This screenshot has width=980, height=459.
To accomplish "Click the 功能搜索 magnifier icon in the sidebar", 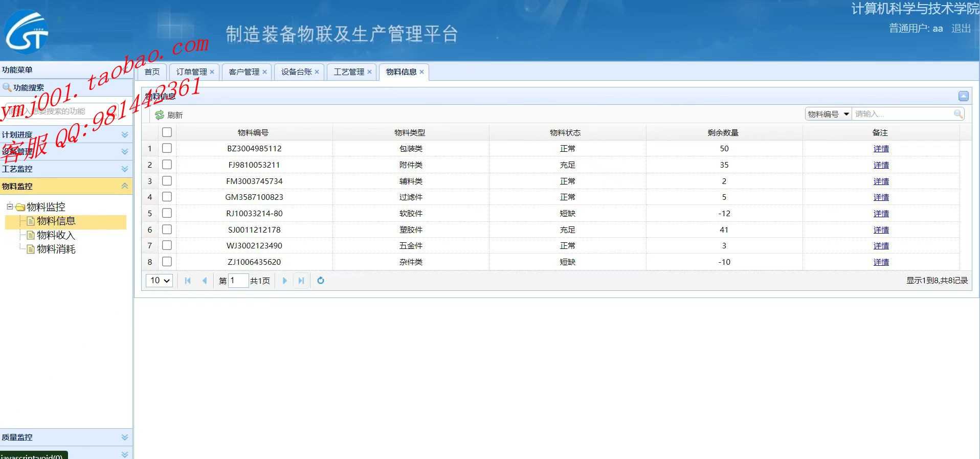I will click(7, 87).
